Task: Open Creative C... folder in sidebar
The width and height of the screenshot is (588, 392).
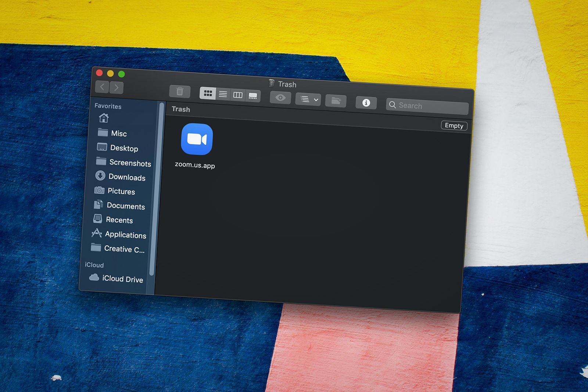Action: pyautogui.click(x=118, y=249)
